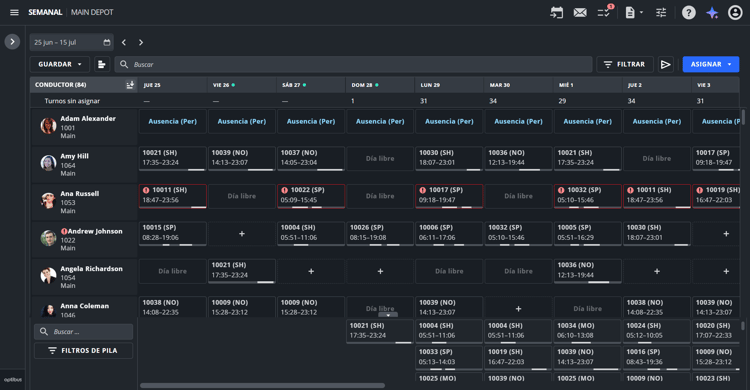The width and height of the screenshot is (750, 390).
Task: Open the help question mark icon
Action: pos(689,12)
